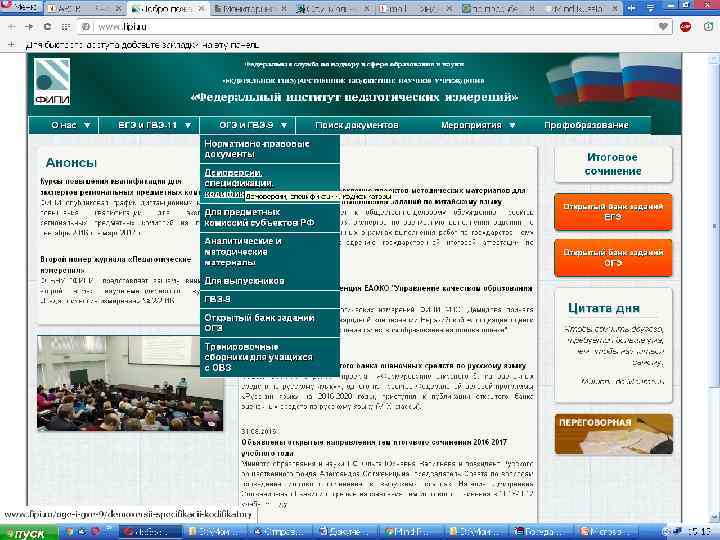Reload the page with the refresh icon

pyautogui.click(x=47, y=27)
